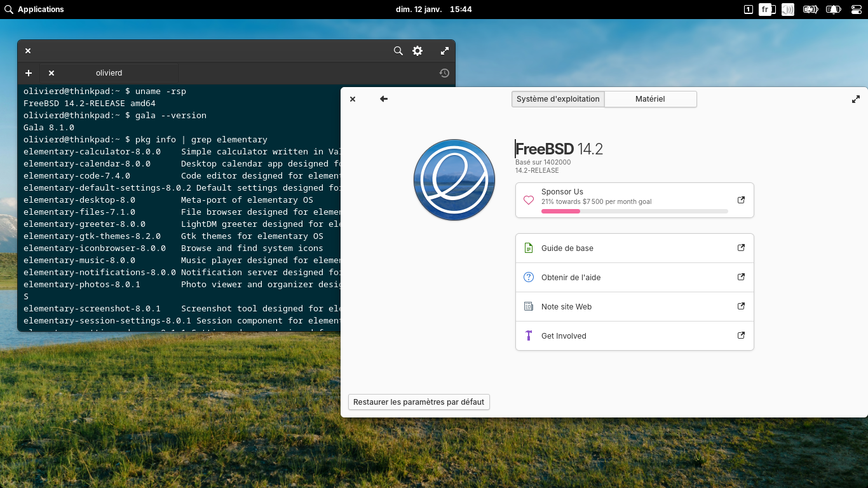
Task: Close the terminal window
Action: click(x=28, y=51)
